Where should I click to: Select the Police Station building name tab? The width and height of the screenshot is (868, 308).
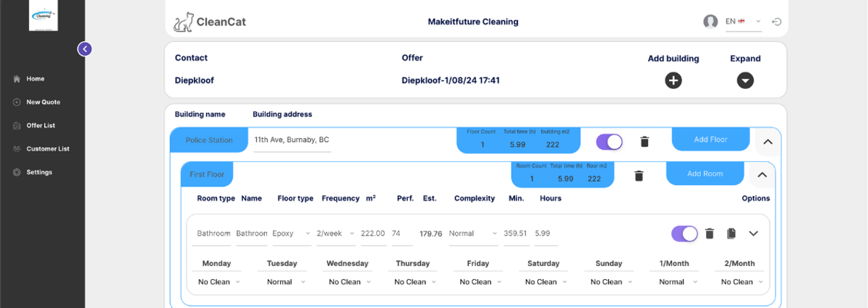coord(209,140)
